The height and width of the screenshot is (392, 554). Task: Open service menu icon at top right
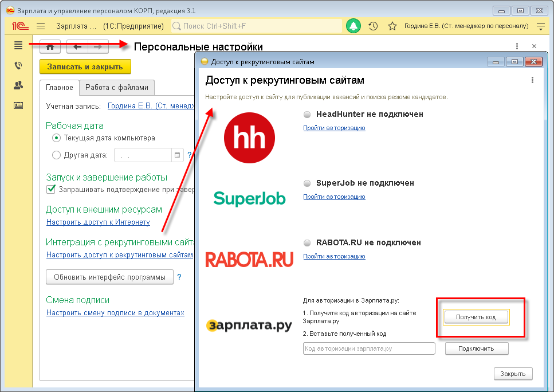(541, 26)
